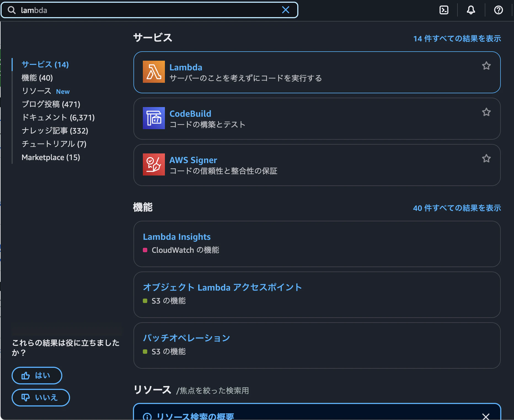The image size is (514, 420).
Task: Clear the lambda search text
Action: (286, 10)
